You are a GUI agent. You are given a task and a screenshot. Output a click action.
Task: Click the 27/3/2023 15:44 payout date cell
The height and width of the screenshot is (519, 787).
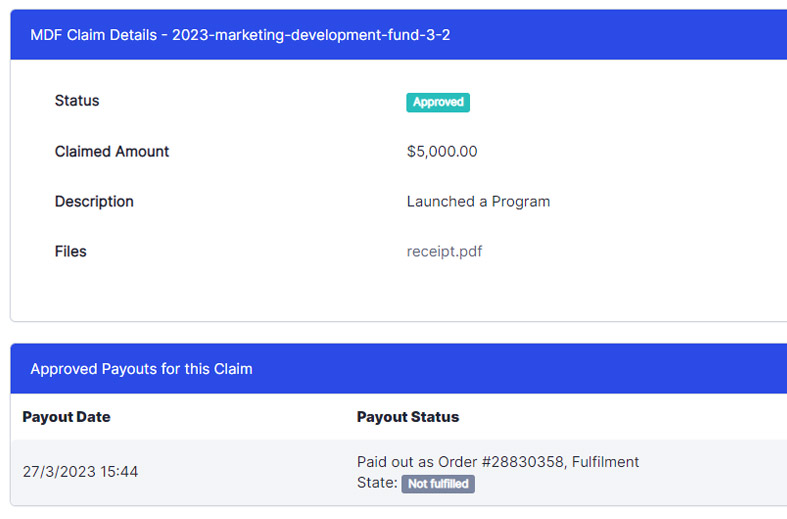coord(80,472)
